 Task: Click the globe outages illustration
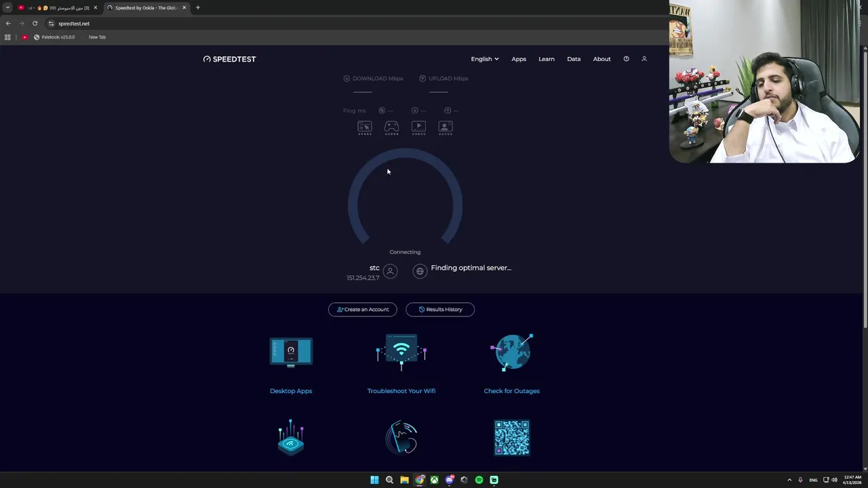click(512, 352)
